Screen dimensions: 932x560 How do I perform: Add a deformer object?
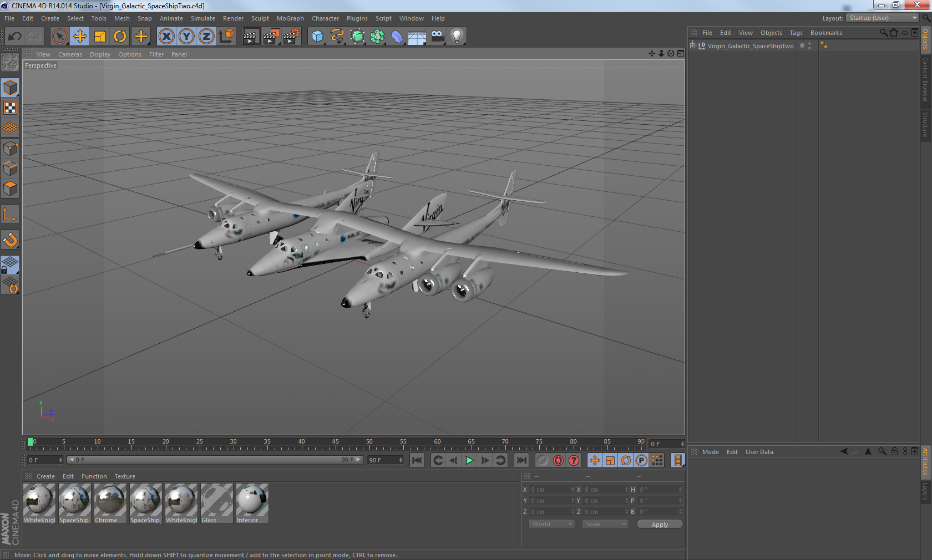click(x=397, y=37)
